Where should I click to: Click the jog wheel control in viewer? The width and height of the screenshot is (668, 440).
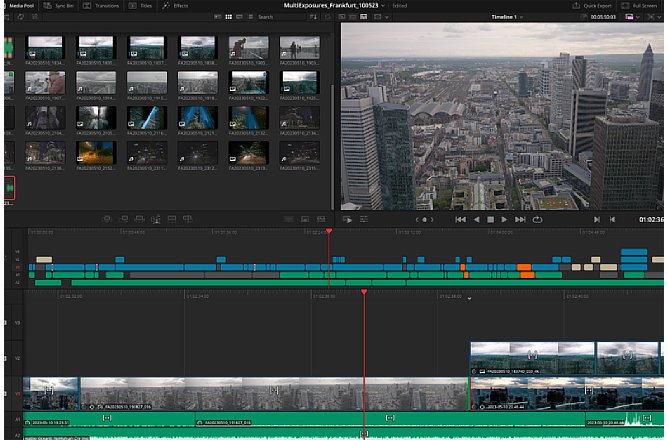[x=424, y=220]
